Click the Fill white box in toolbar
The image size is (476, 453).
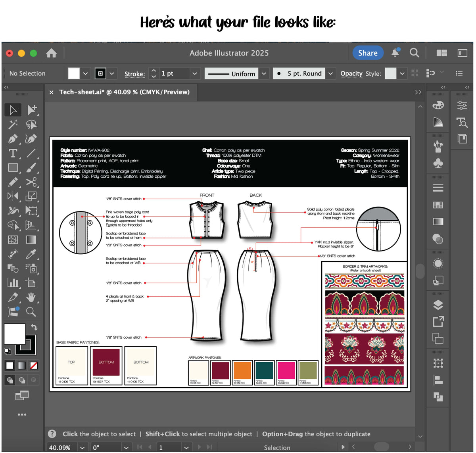coord(15,334)
